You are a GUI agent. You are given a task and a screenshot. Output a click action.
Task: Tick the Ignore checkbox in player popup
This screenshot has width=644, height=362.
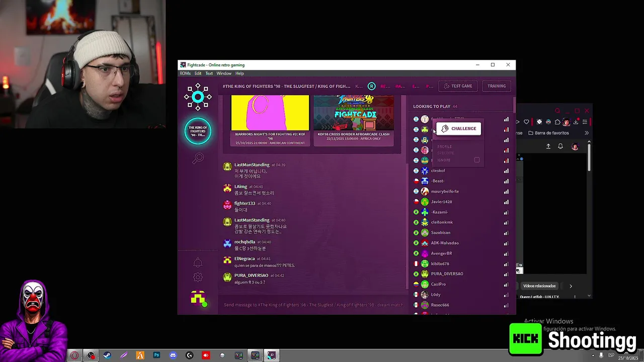point(477,160)
